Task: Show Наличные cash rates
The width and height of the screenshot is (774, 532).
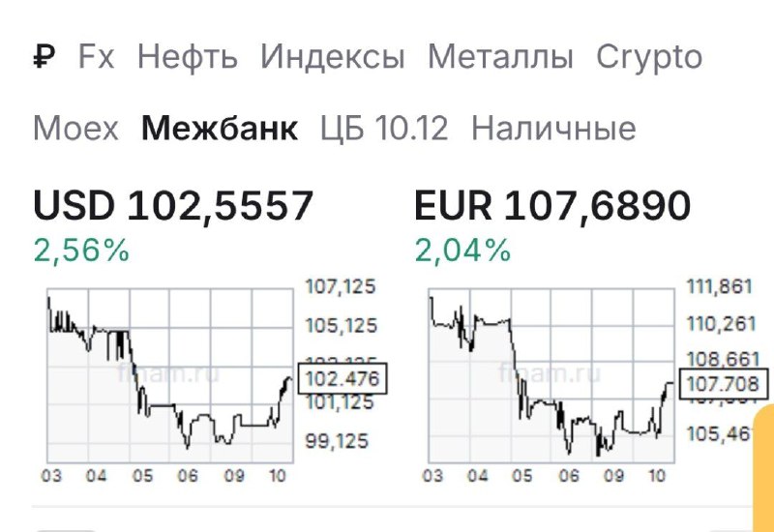Action: pyautogui.click(x=553, y=129)
